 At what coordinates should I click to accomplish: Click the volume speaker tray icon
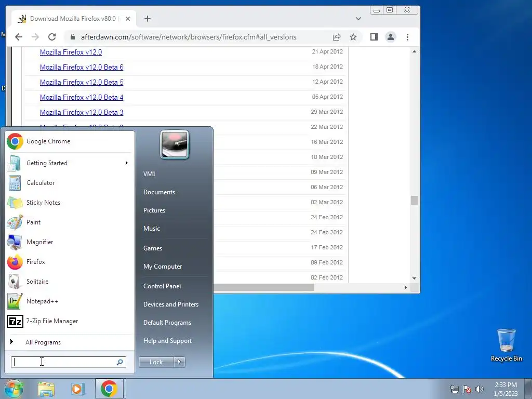480,389
